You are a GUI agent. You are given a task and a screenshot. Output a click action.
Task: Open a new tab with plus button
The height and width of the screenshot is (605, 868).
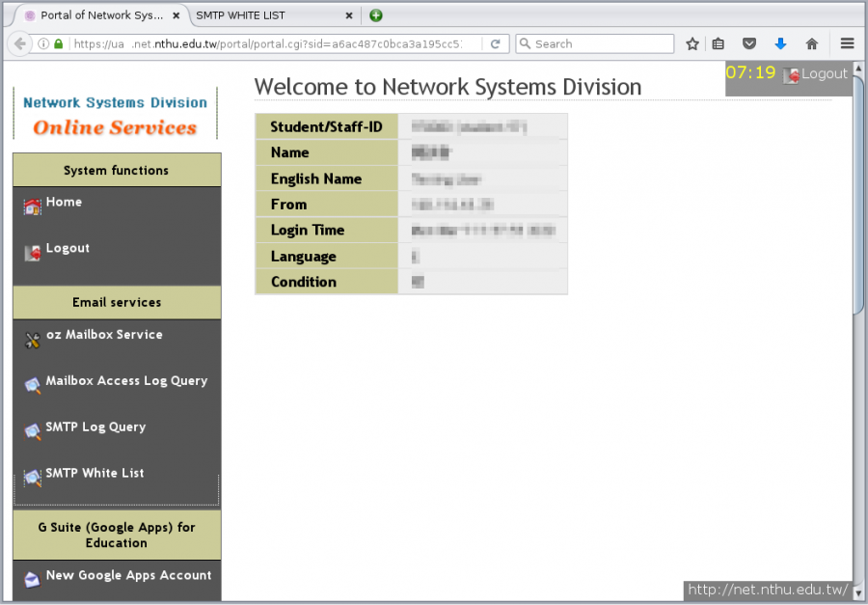376,15
